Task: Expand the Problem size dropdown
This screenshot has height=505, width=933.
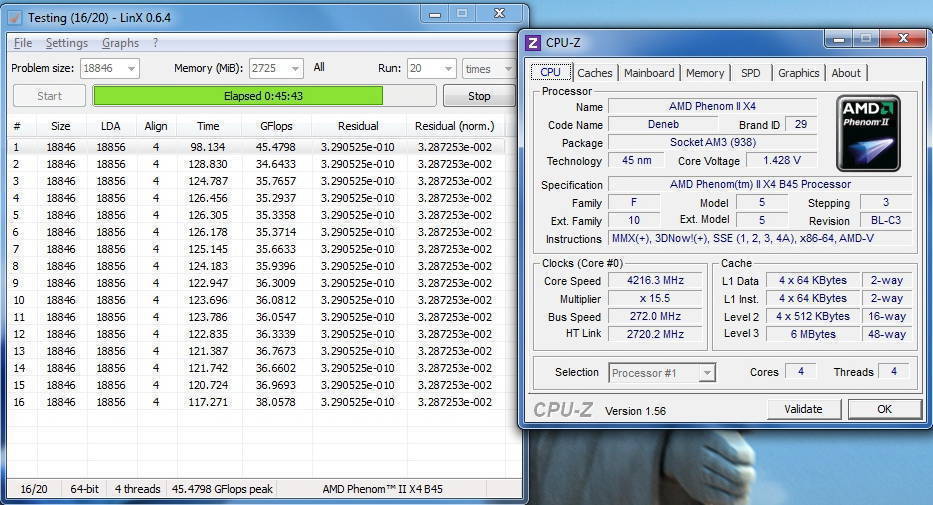Action: pyautogui.click(x=132, y=69)
